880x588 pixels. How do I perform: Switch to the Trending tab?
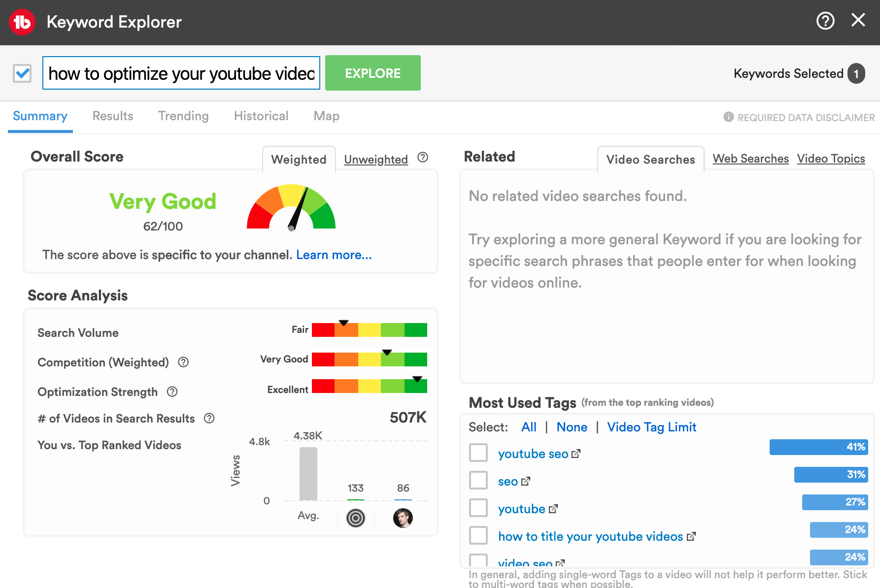pos(183,116)
